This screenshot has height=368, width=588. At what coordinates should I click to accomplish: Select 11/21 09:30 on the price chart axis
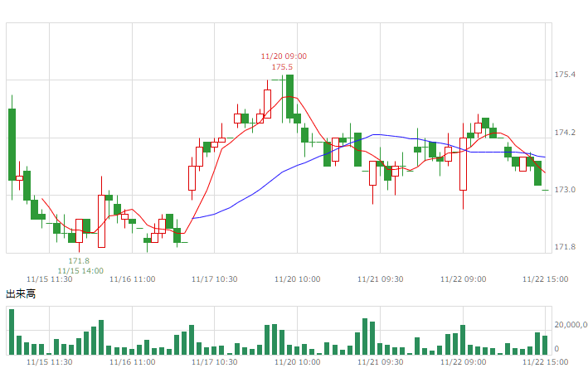point(380,279)
